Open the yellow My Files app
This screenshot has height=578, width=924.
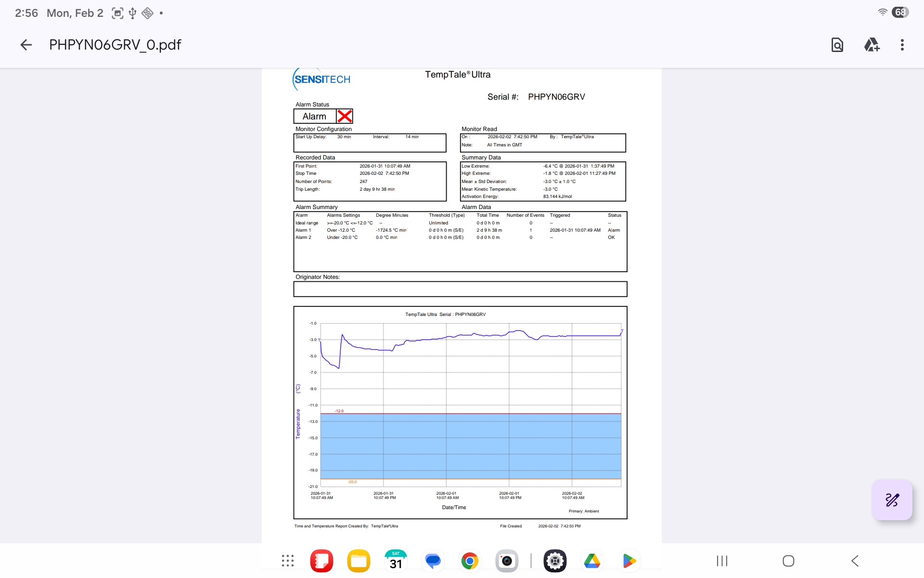(x=359, y=561)
